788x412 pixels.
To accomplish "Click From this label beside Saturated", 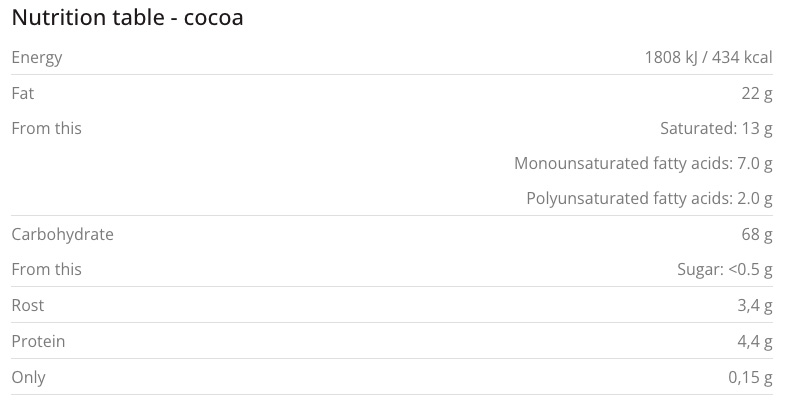I will point(46,128).
